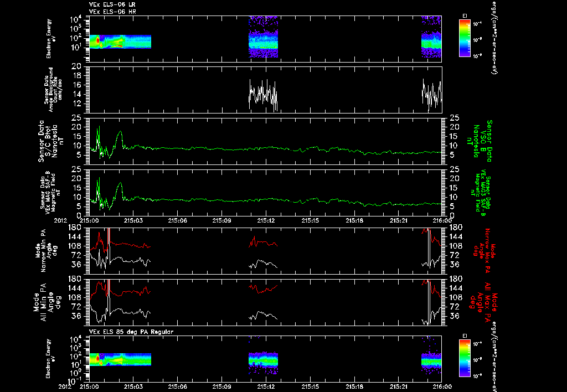
Task: Click "216:00" on the middle time axis
Action: coord(441,220)
